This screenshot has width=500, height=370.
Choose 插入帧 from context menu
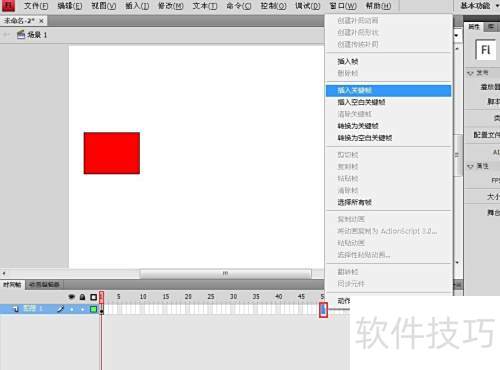388,61
